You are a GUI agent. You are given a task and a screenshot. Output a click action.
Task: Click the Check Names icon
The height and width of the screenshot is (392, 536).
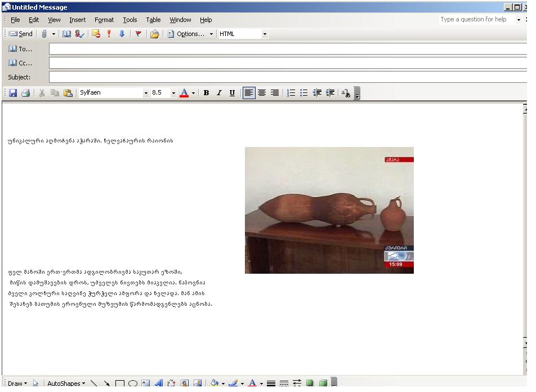[x=79, y=34]
